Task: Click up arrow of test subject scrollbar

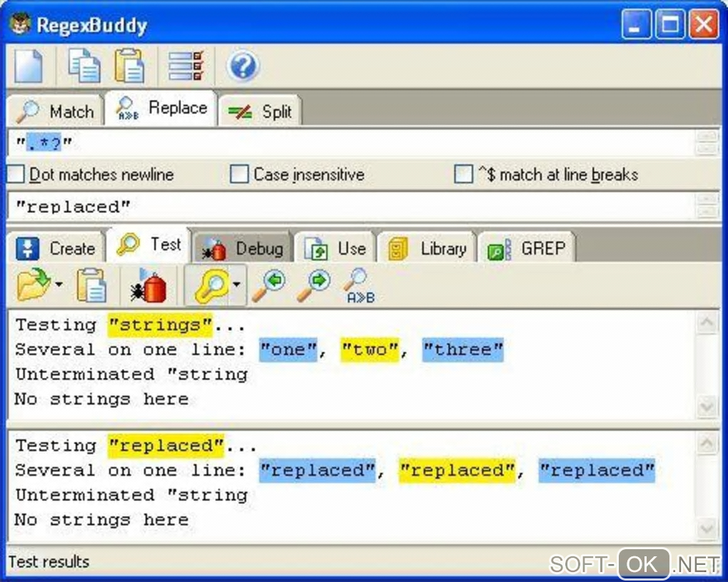Action: pos(707,322)
